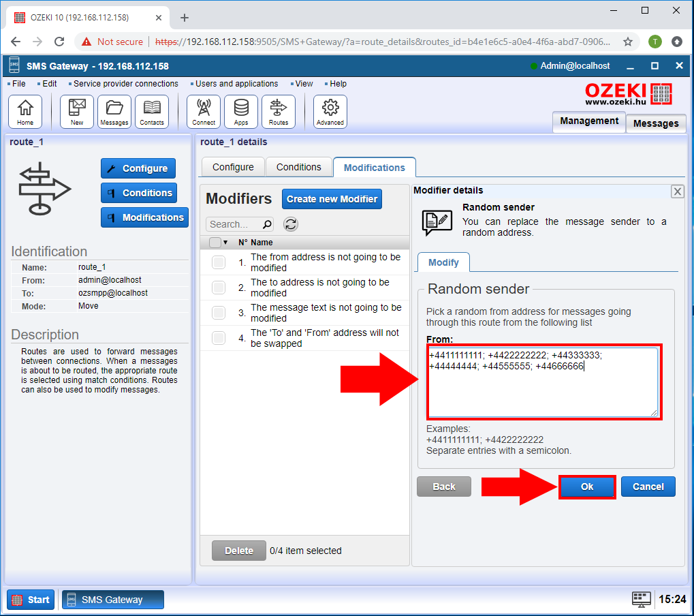Confirm with the Ok button
The height and width of the screenshot is (616, 694).
[587, 487]
